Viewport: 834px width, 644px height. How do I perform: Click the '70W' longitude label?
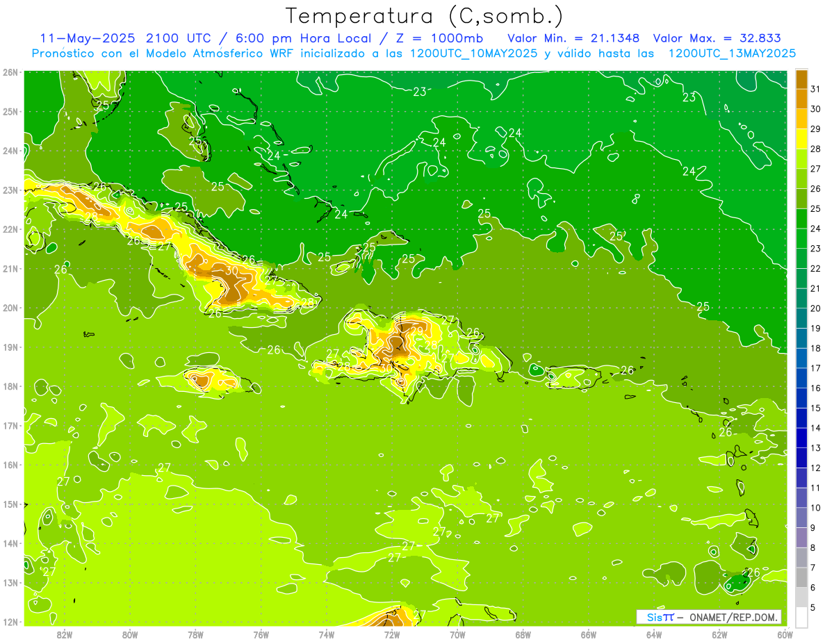(x=457, y=634)
